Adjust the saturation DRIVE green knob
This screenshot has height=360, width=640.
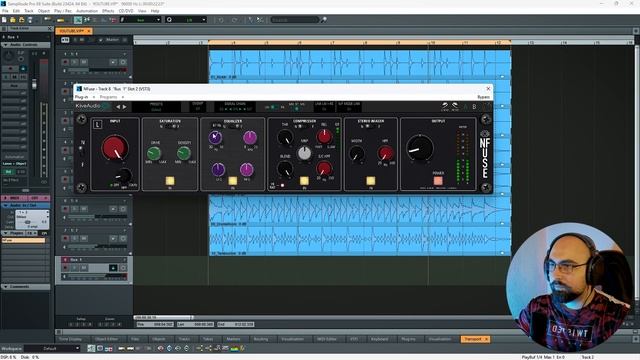click(154, 153)
